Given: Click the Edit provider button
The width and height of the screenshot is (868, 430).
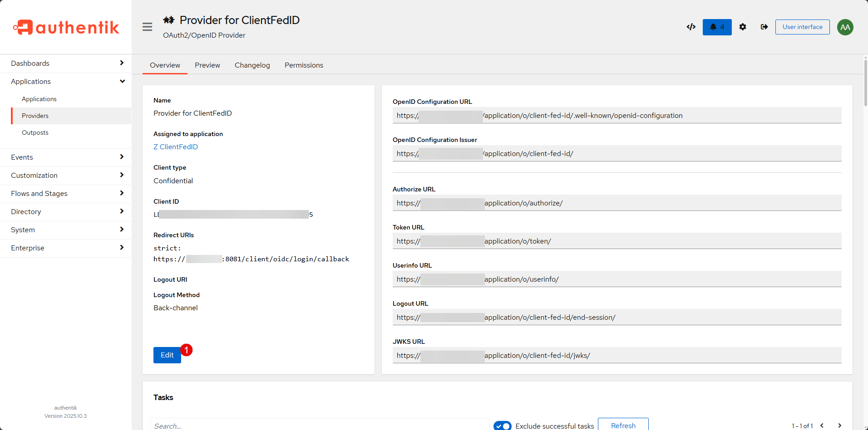Looking at the screenshot, I should [167, 355].
